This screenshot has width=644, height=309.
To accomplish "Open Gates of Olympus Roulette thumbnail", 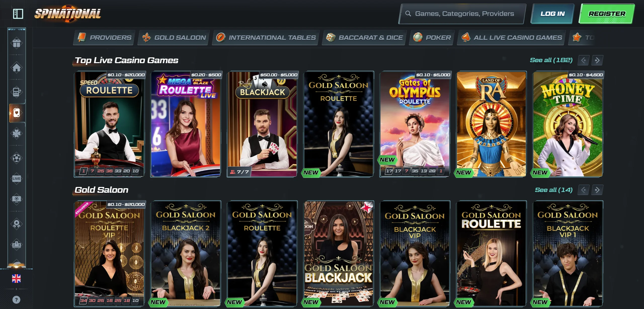I will point(415,124).
